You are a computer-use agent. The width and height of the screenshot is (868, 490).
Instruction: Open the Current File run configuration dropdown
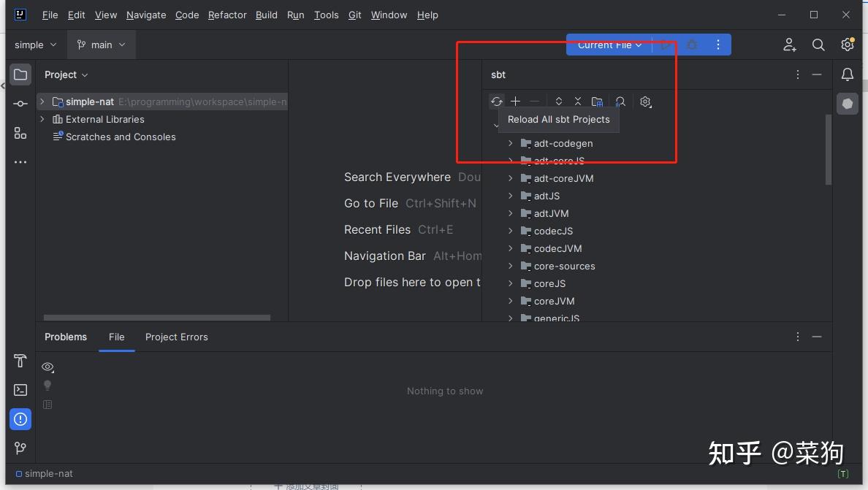point(609,45)
